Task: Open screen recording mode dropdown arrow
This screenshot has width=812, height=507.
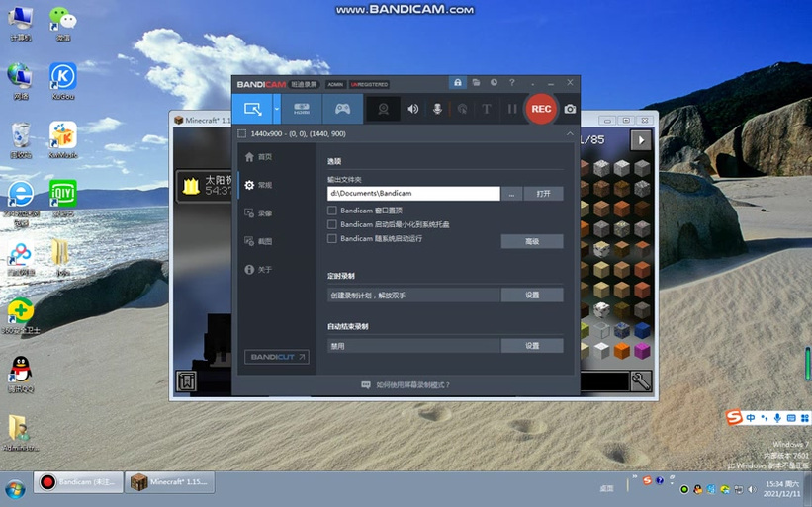Action: coord(277,109)
